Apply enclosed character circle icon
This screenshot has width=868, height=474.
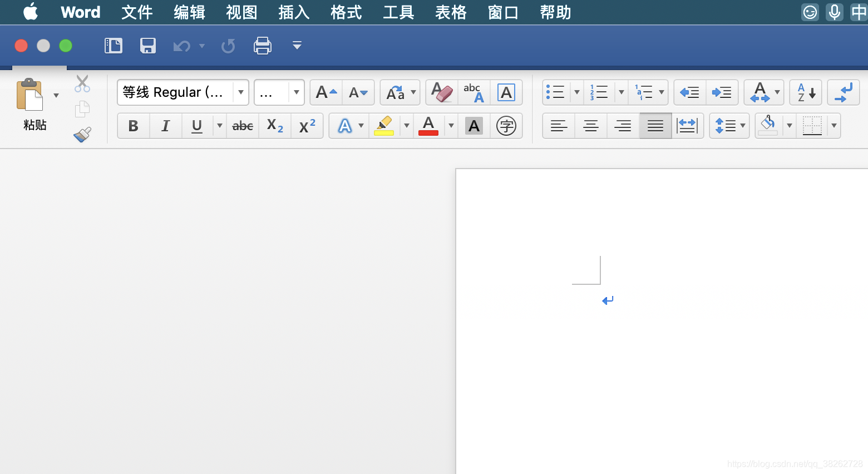[x=506, y=126]
